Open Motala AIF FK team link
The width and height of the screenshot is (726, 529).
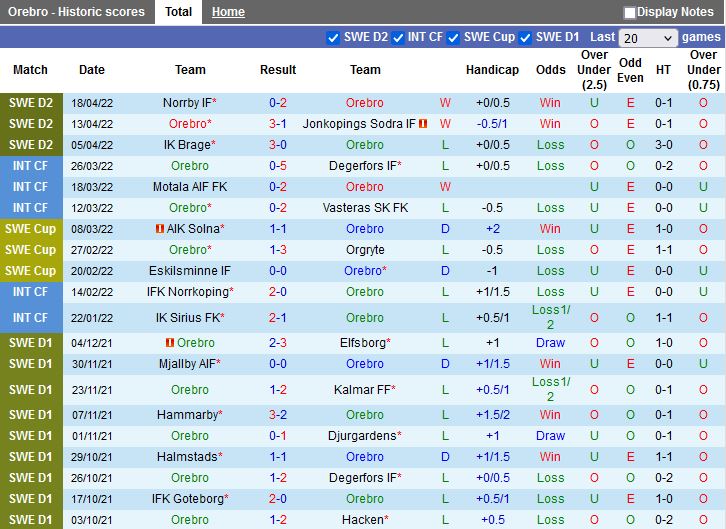(x=190, y=187)
